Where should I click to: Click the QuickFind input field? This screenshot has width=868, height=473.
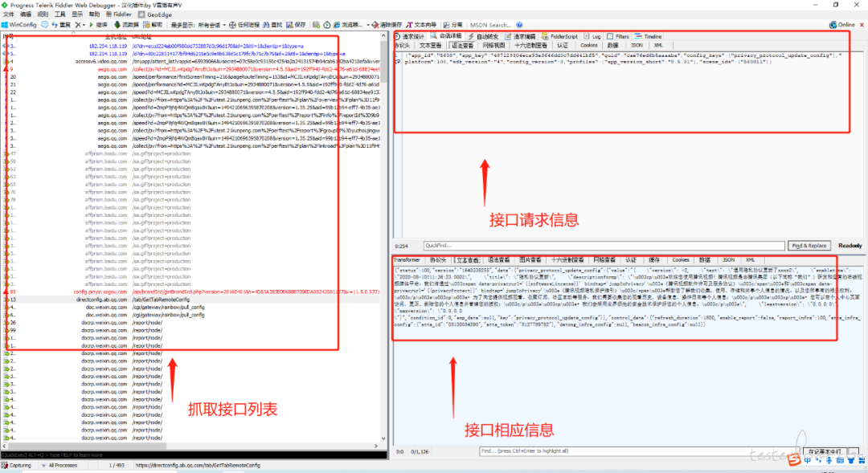click(x=604, y=246)
